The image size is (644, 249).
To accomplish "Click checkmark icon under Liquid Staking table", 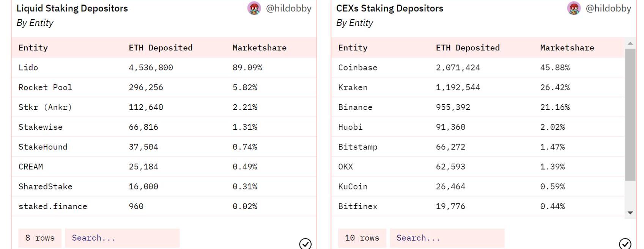I will click(x=305, y=243).
